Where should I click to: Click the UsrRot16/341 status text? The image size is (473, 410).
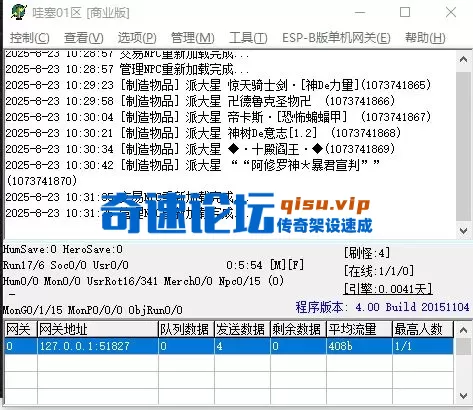click(122, 281)
